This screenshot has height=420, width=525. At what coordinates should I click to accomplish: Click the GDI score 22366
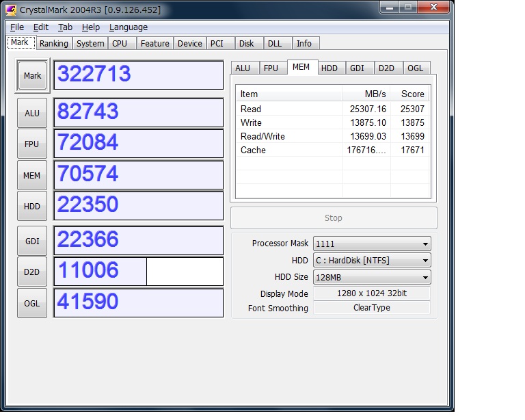coord(139,241)
